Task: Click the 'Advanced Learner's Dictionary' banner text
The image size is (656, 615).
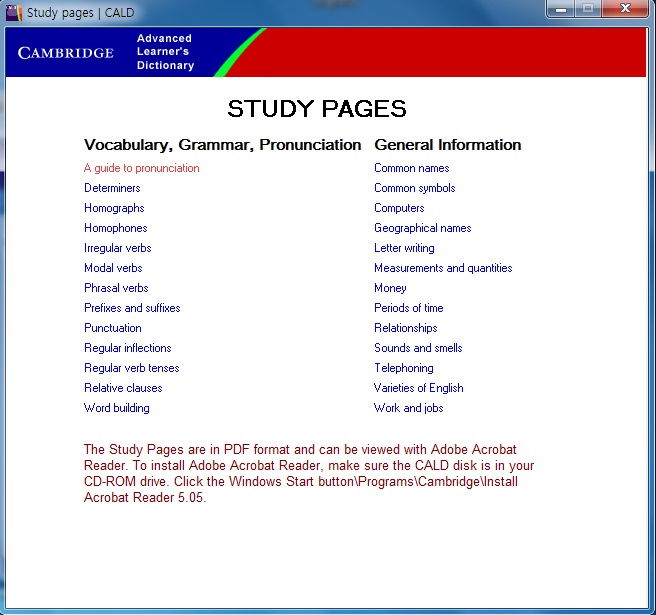Action: pos(165,52)
